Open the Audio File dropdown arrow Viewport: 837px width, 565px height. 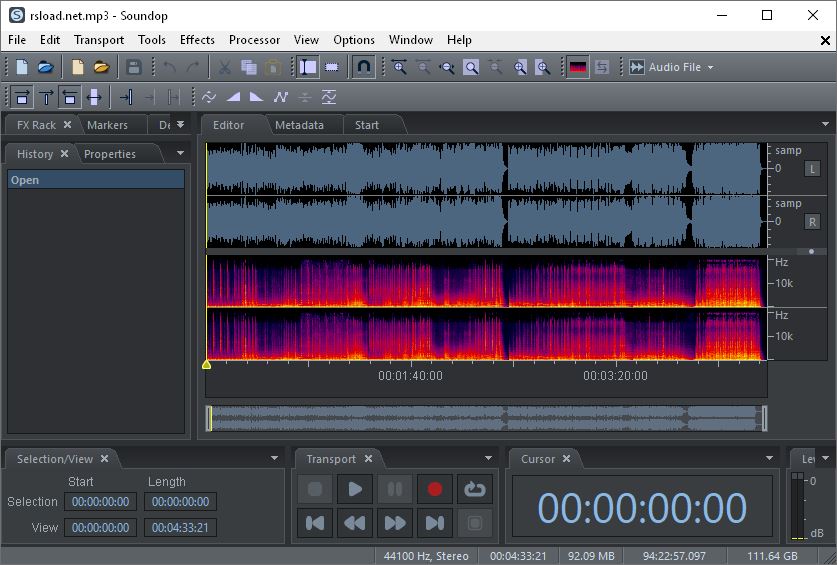coord(710,67)
